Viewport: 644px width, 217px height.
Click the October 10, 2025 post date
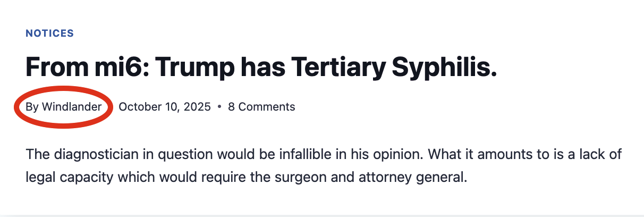[x=165, y=107]
